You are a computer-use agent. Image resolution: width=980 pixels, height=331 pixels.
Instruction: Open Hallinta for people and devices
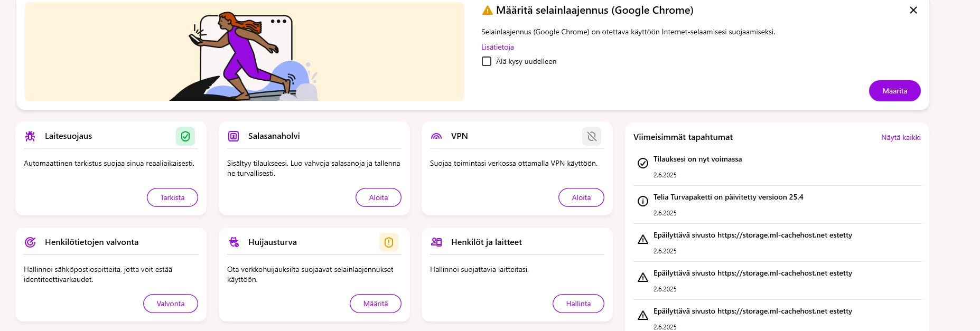point(578,304)
